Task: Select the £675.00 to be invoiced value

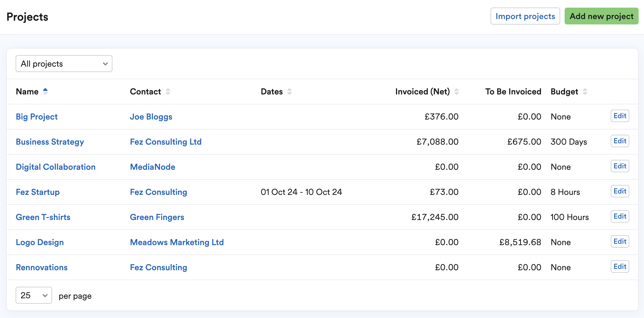Action: point(524,142)
